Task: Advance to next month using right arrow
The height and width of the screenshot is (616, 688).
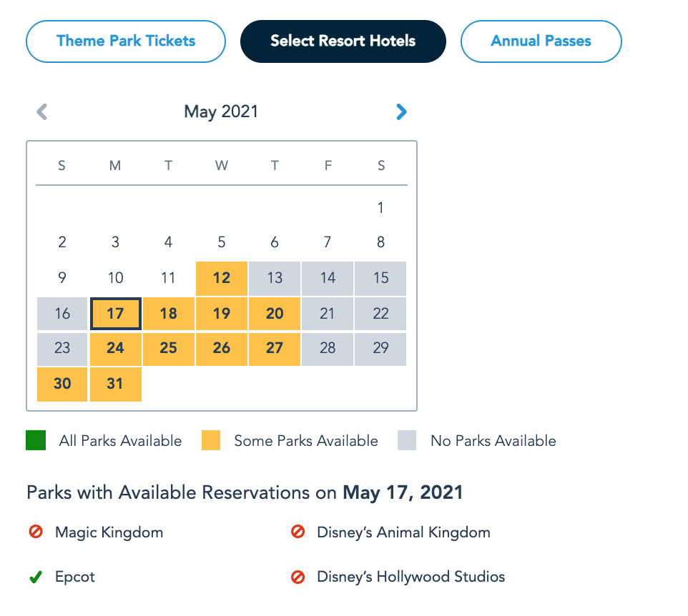Action: [401, 111]
